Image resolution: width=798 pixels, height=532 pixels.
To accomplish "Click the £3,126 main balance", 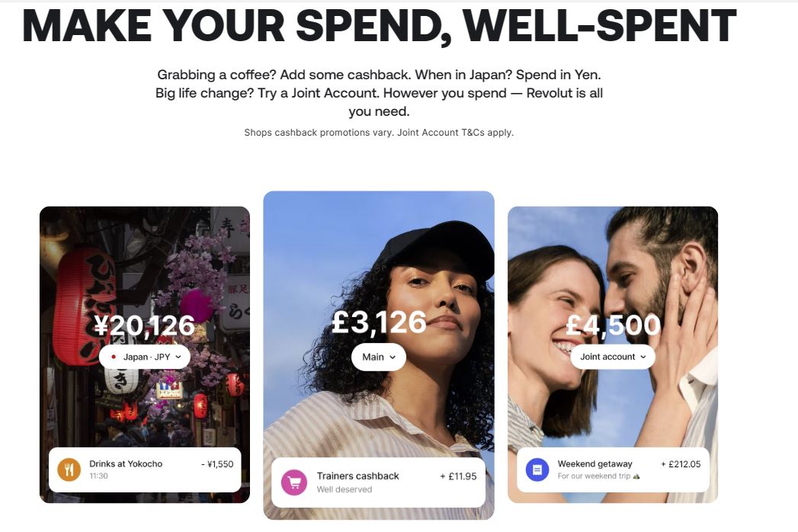I will coord(379,322).
